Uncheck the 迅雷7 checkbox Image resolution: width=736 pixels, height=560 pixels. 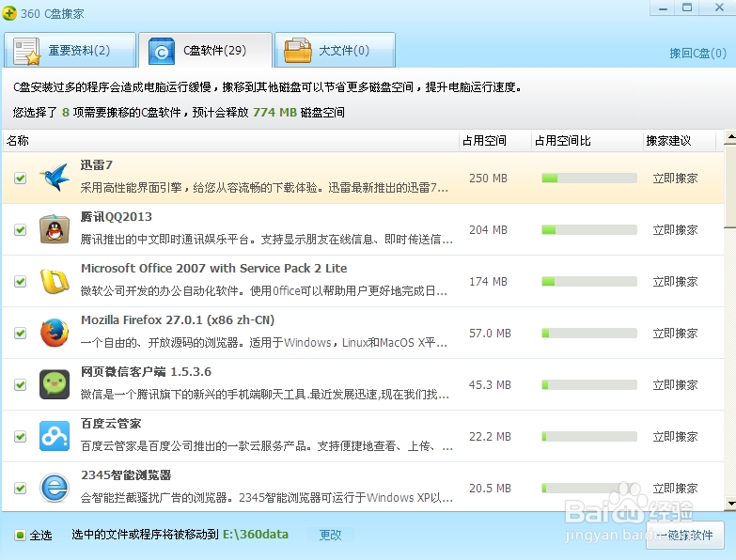point(20,179)
